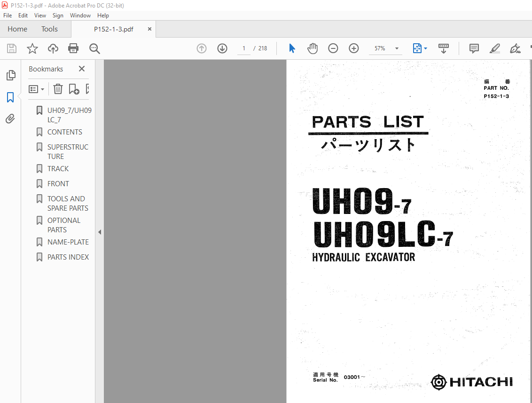Image resolution: width=532 pixels, height=403 pixels.
Task: Open the Window menu
Action: pyautogui.click(x=80, y=16)
